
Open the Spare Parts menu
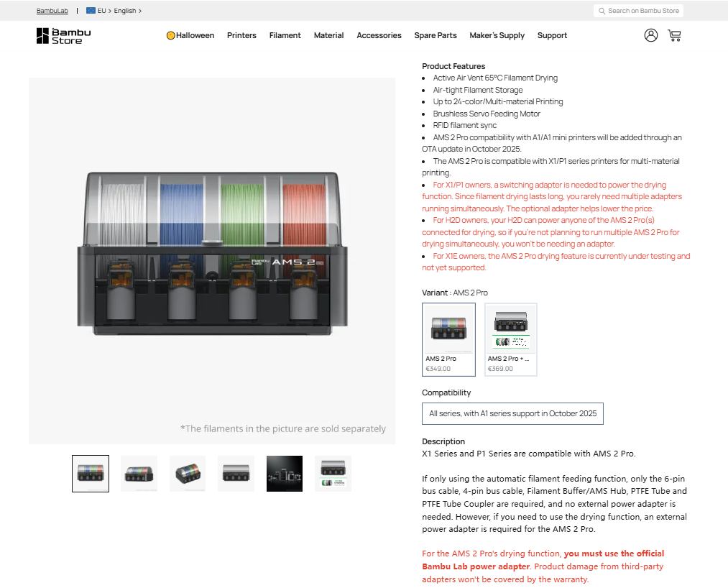[x=436, y=35]
